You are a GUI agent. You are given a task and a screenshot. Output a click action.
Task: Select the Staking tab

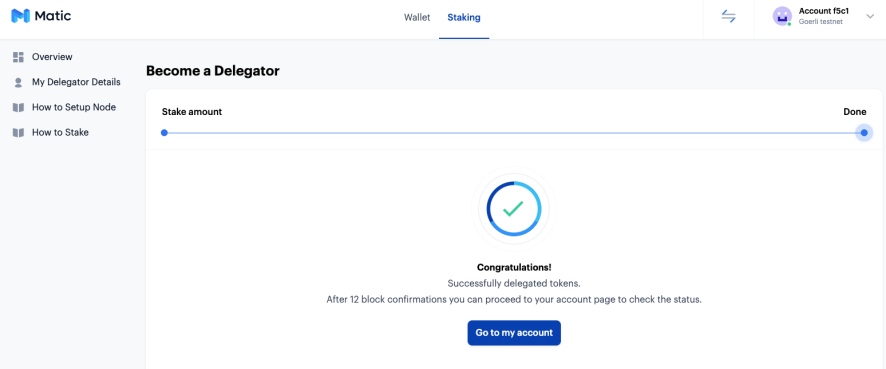[464, 18]
